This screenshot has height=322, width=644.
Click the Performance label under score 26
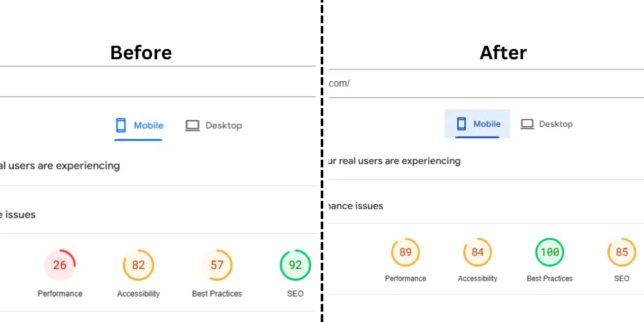(x=60, y=294)
